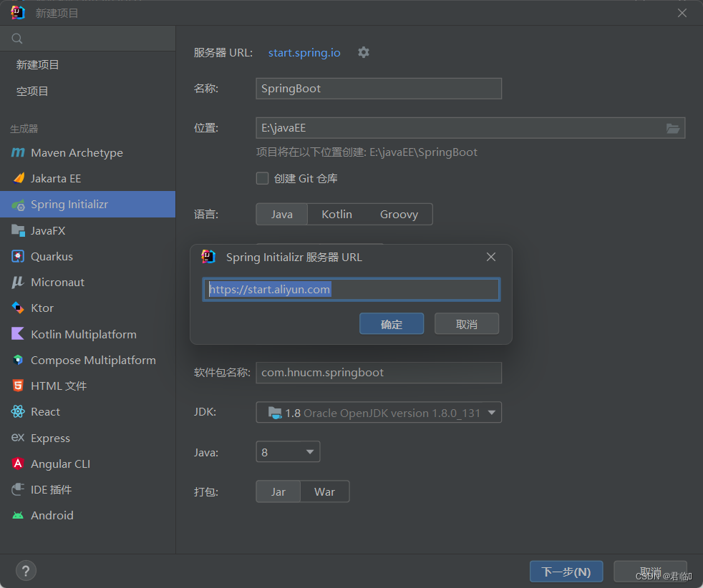This screenshot has width=703, height=588.
Task: Proceed with 下一步(N) button
Action: [x=566, y=572]
